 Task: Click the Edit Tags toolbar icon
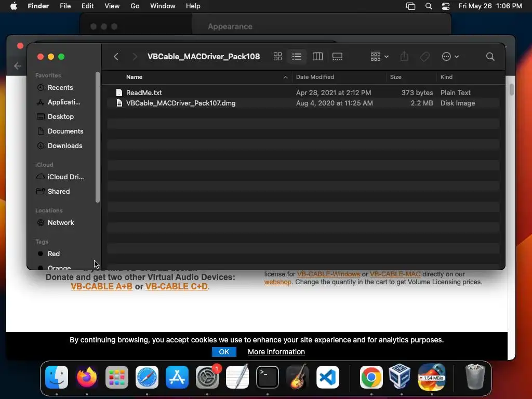click(425, 57)
